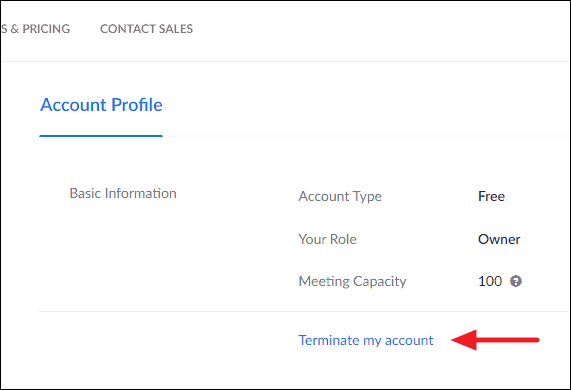This screenshot has height=390, width=571.
Task: Select the Basic Information section label
Action: point(123,193)
